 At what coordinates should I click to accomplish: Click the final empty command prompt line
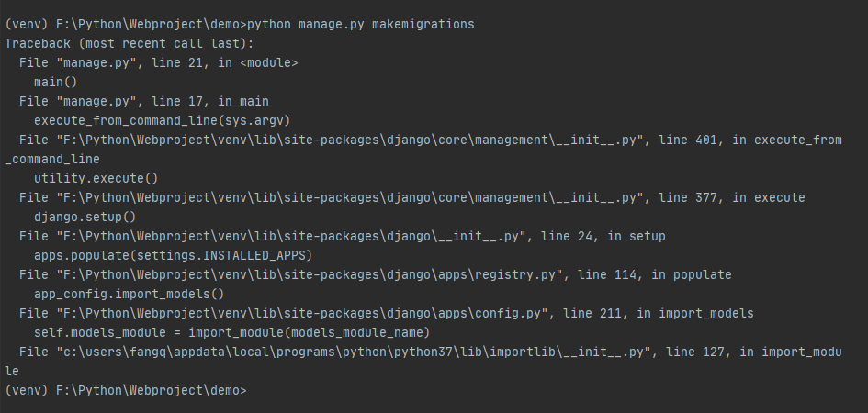click(125, 390)
